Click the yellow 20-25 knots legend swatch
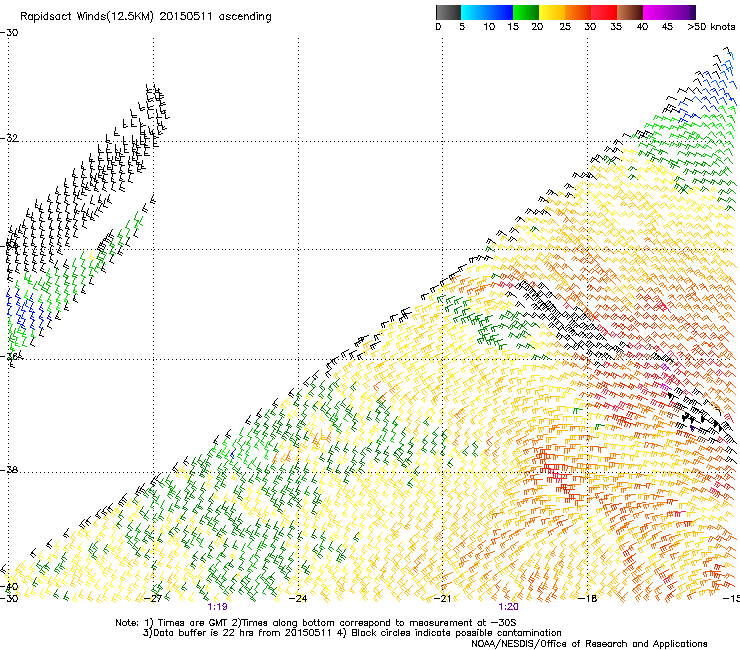Screen dimensions: 740x650 pyautogui.click(x=552, y=12)
